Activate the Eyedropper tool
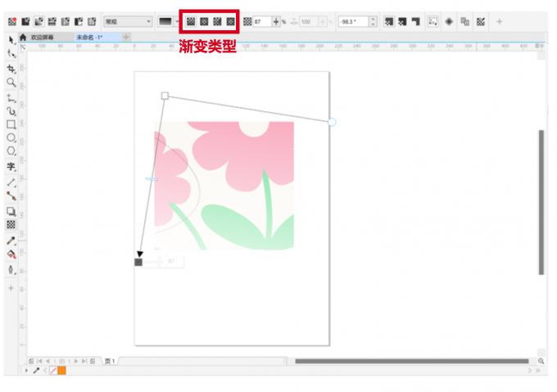This screenshot has width=557, height=392. coord(11,241)
